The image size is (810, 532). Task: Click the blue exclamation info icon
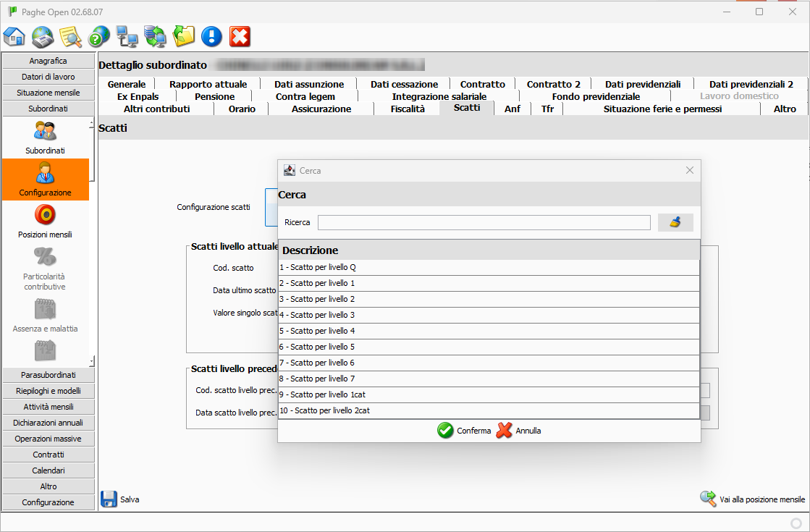(211, 36)
